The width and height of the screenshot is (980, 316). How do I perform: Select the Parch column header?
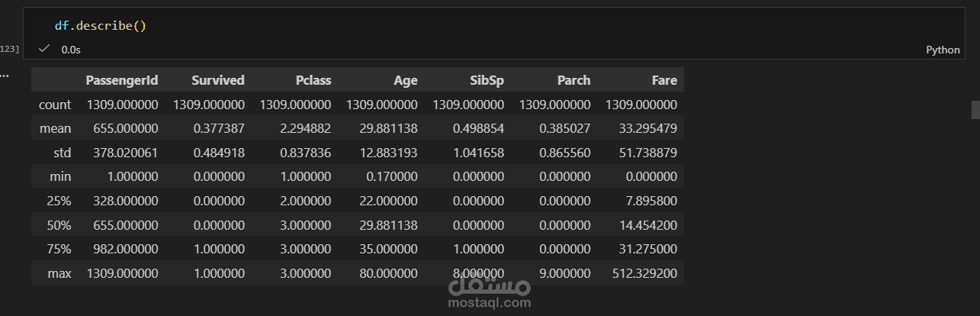(573, 79)
